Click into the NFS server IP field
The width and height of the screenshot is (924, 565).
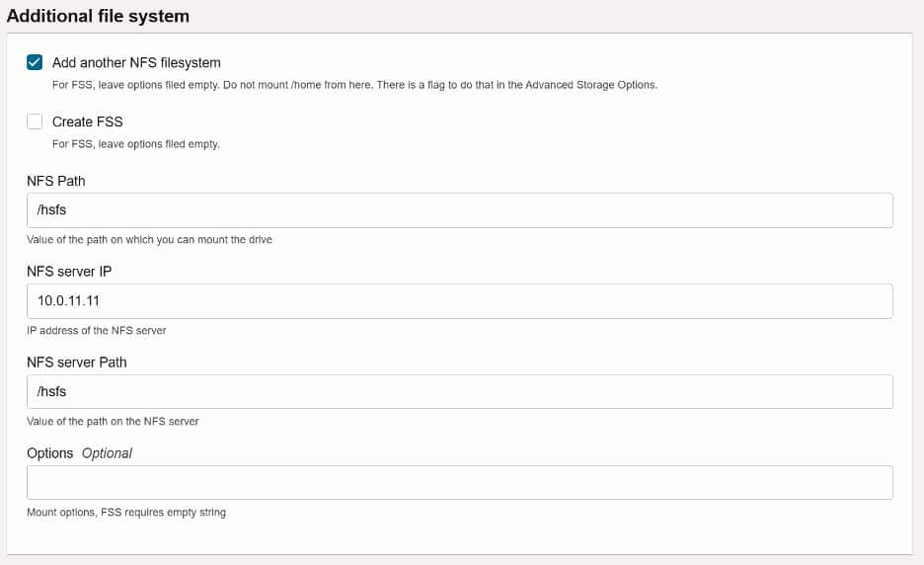(x=459, y=301)
